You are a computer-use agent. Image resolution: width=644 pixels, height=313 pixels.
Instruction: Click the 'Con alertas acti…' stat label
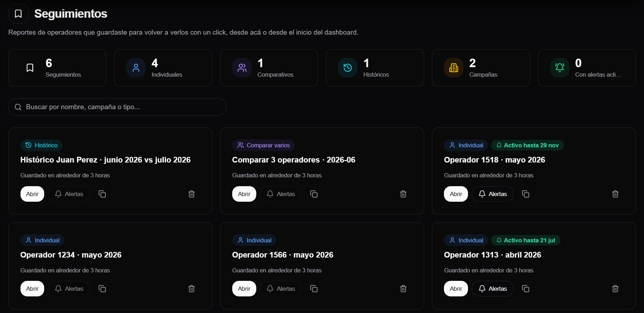click(598, 75)
